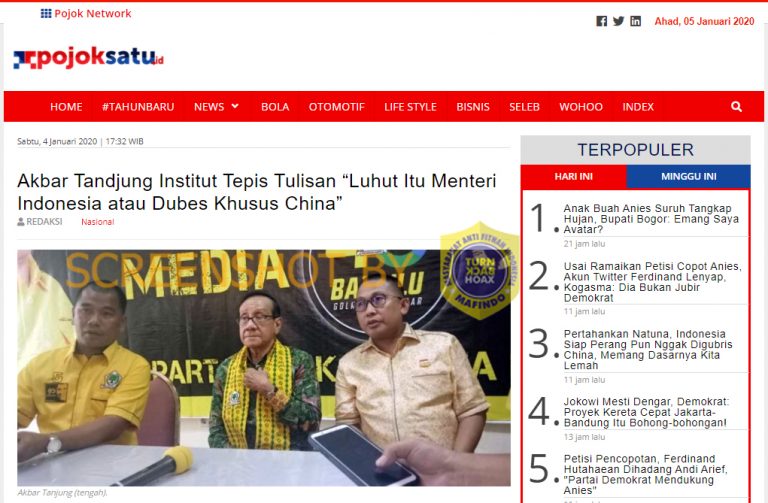Open the LIFE STYLE section

coord(410,107)
